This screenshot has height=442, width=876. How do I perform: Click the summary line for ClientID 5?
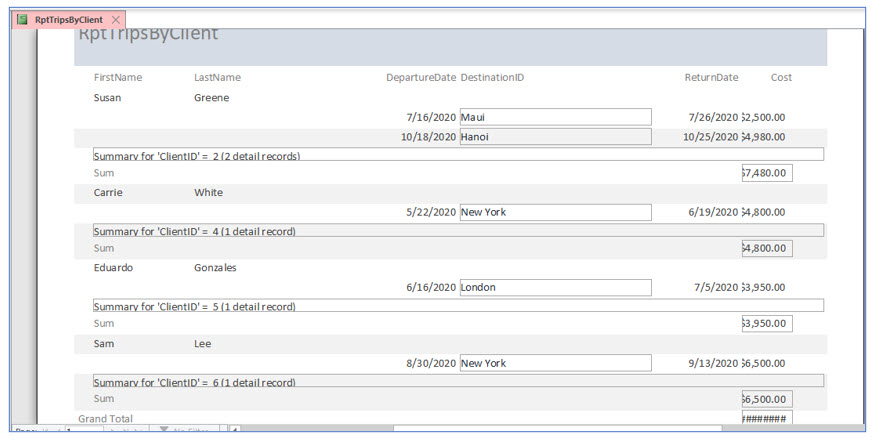[x=458, y=305]
